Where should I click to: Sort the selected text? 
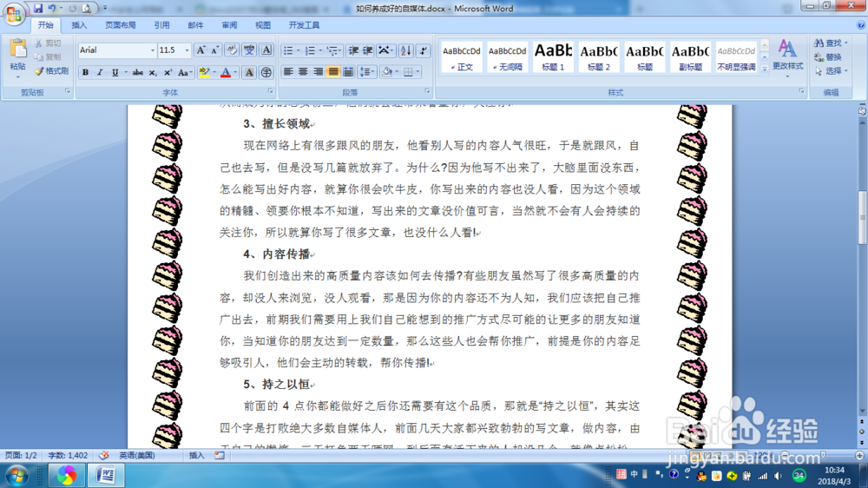coord(405,51)
